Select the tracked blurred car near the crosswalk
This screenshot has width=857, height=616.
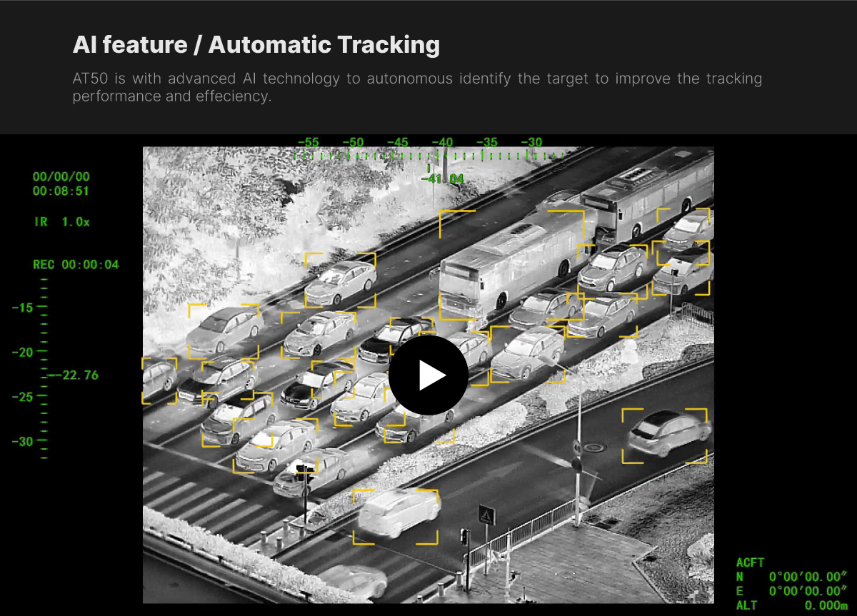point(396,514)
